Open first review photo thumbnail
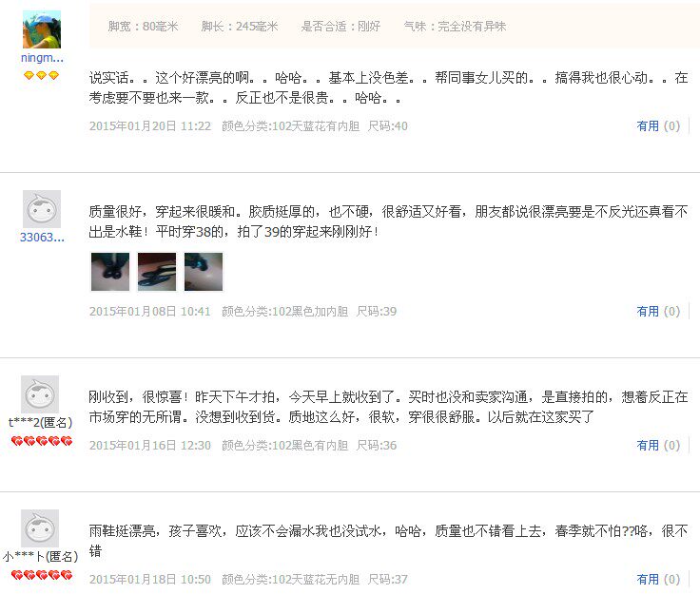 (110, 272)
